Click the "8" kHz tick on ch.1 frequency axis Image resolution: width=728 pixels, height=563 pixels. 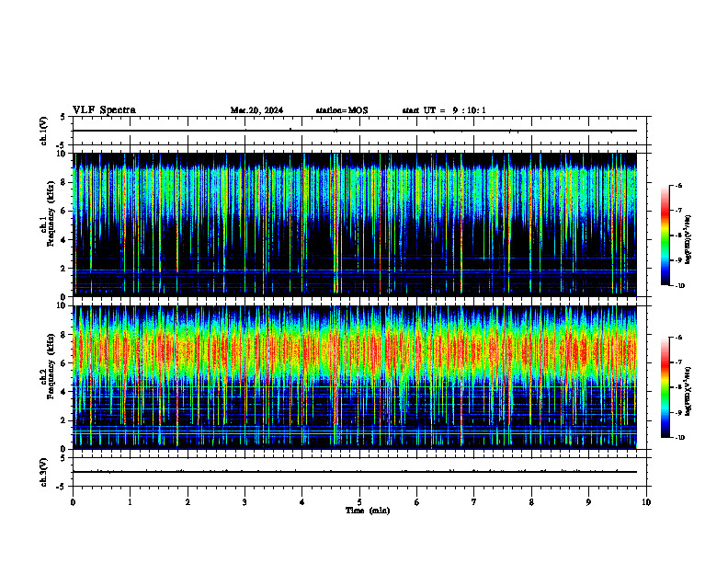(x=64, y=182)
